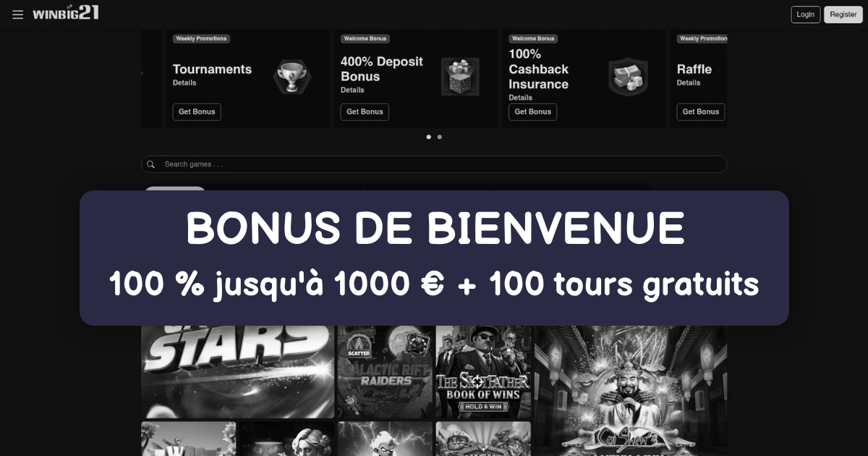Open the Galactic Rift Raiders game thumbnail
The width and height of the screenshot is (868, 456).
click(386, 371)
